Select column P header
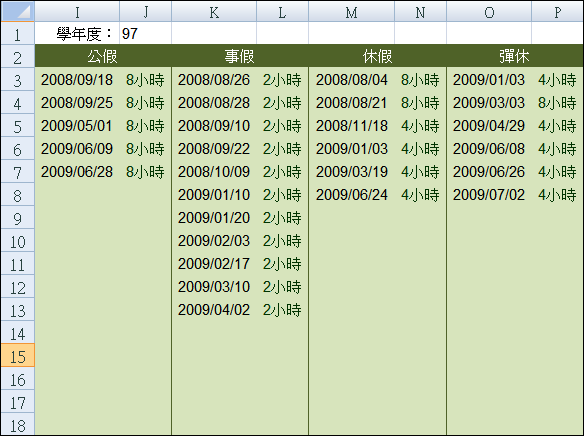The height and width of the screenshot is (436, 584). pyautogui.click(x=557, y=11)
